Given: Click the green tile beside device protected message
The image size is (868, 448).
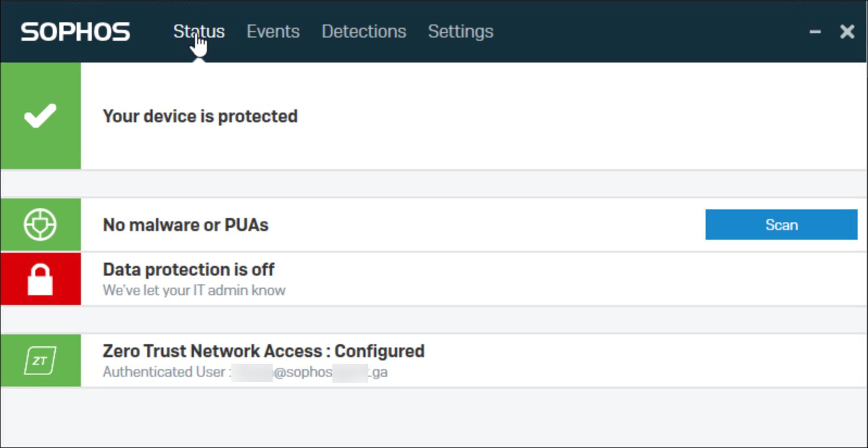Looking at the screenshot, I should coord(41,115).
